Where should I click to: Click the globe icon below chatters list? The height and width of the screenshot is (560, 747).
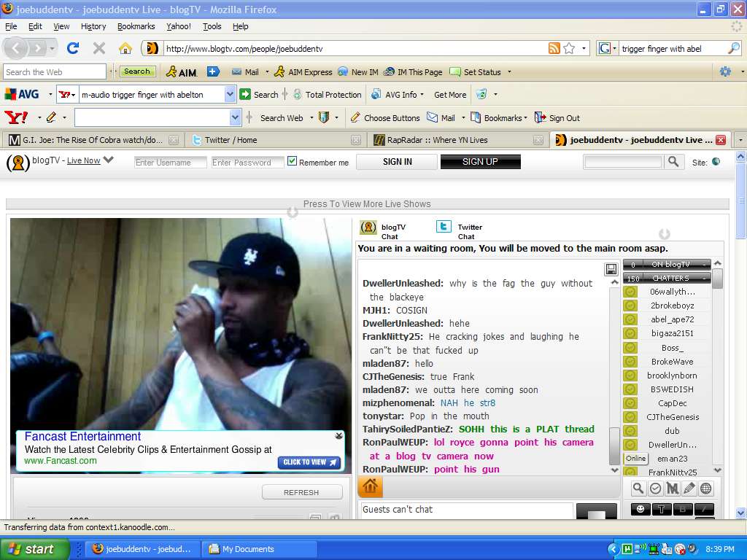click(706, 488)
